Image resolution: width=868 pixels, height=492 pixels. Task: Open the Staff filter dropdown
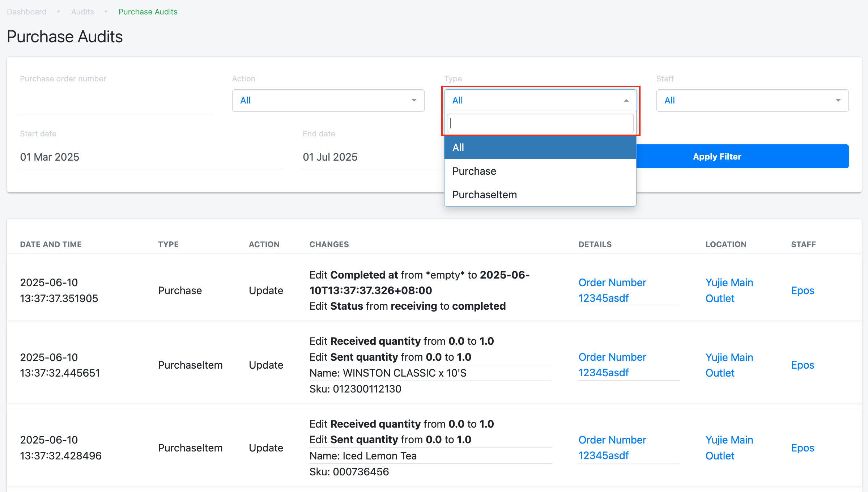point(752,101)
